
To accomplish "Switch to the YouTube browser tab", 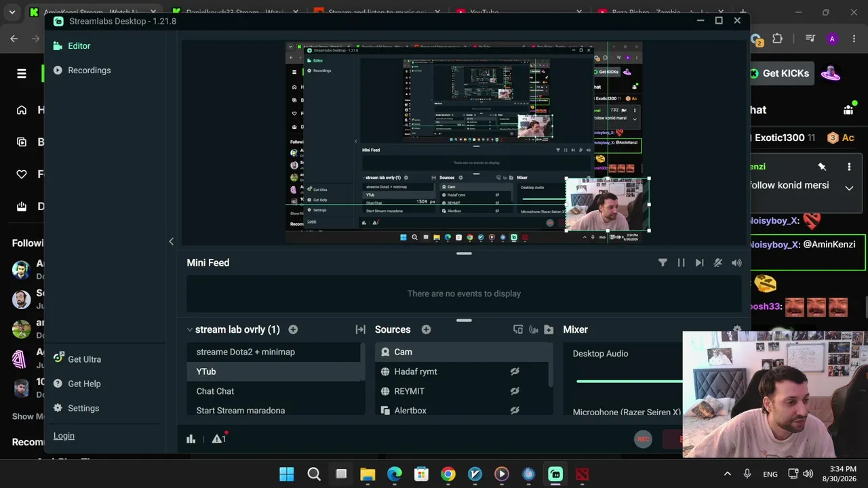I will [x=519, y=12].
